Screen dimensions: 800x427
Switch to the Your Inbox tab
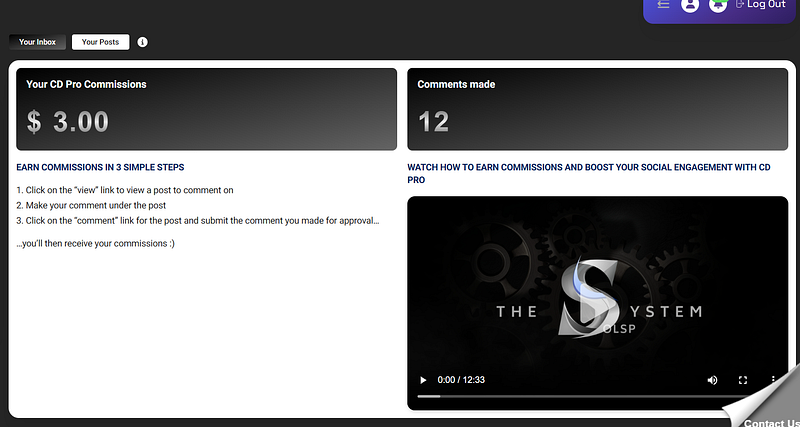tap(37, 42)
